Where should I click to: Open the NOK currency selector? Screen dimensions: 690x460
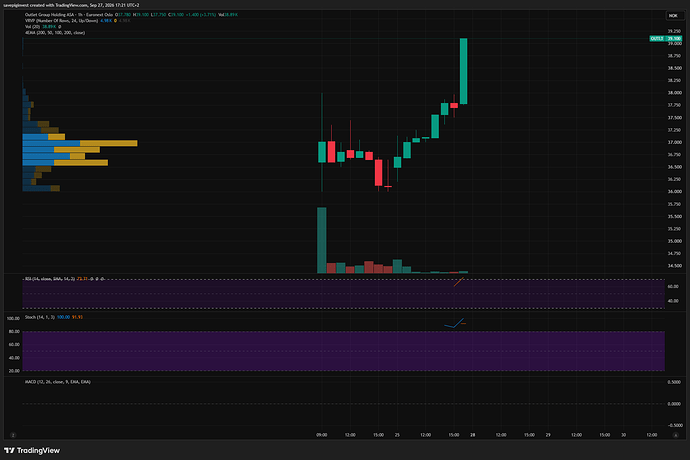click(x=673, y=16)
